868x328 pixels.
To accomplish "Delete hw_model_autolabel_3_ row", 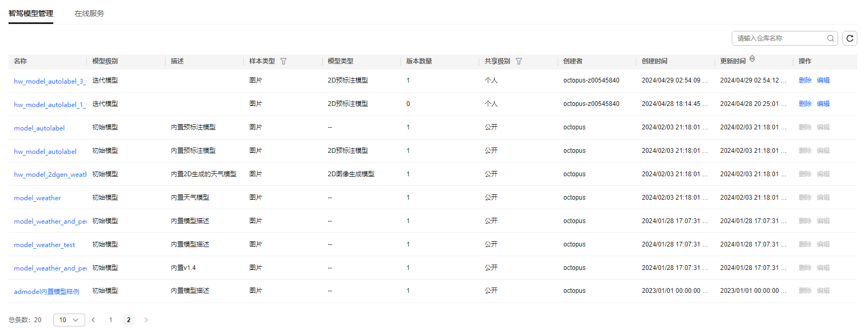I will [805, 80].
